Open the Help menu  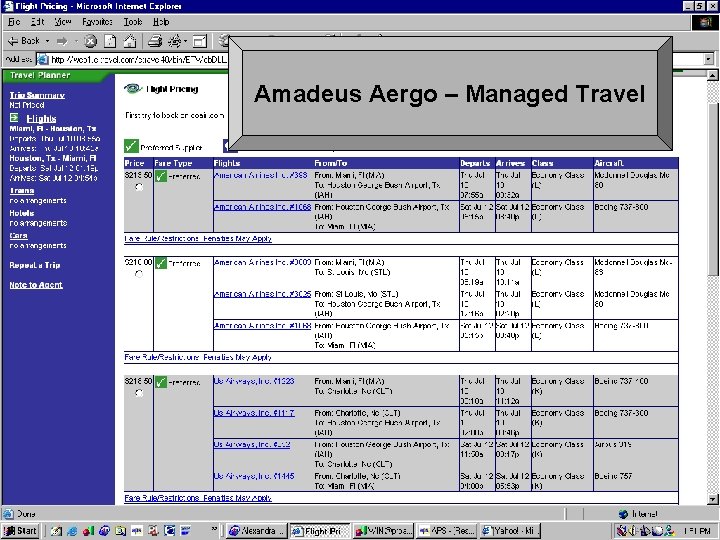[161, 22]
